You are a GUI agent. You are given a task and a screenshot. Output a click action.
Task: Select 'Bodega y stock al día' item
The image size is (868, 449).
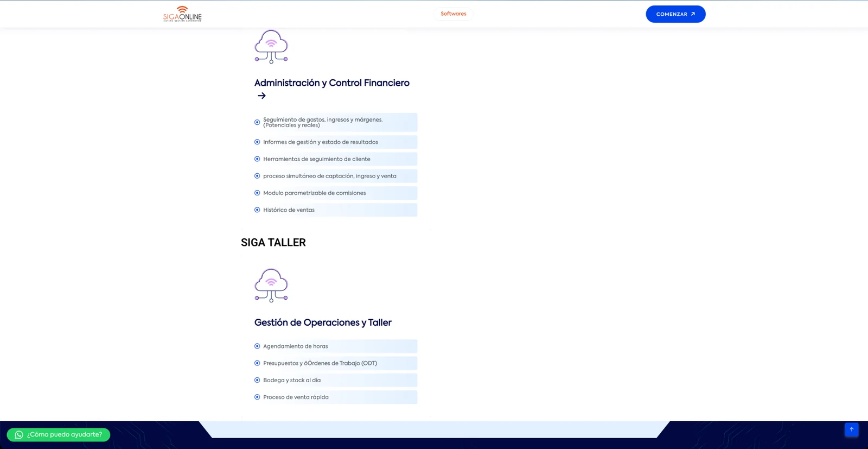(292, 380)
